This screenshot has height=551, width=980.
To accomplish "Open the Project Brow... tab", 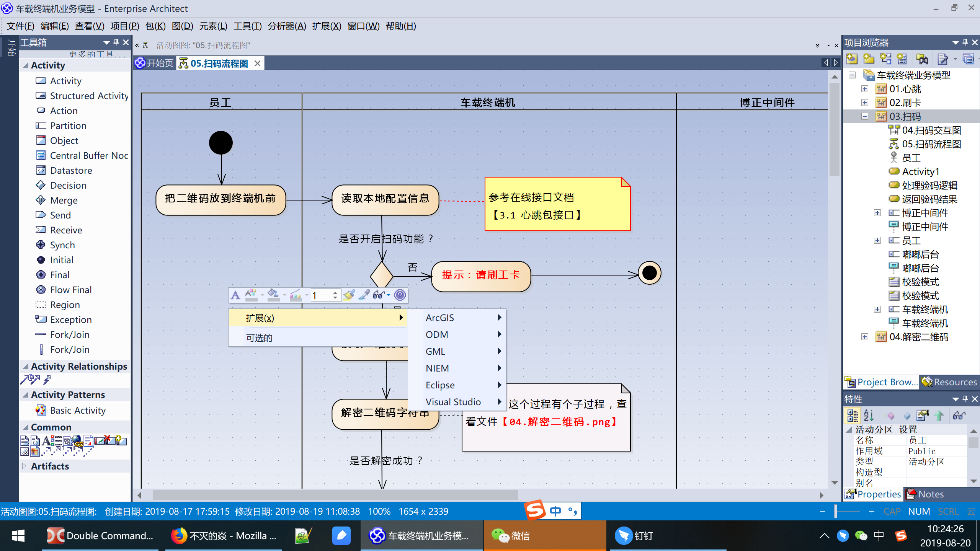I will click(881, 382).
